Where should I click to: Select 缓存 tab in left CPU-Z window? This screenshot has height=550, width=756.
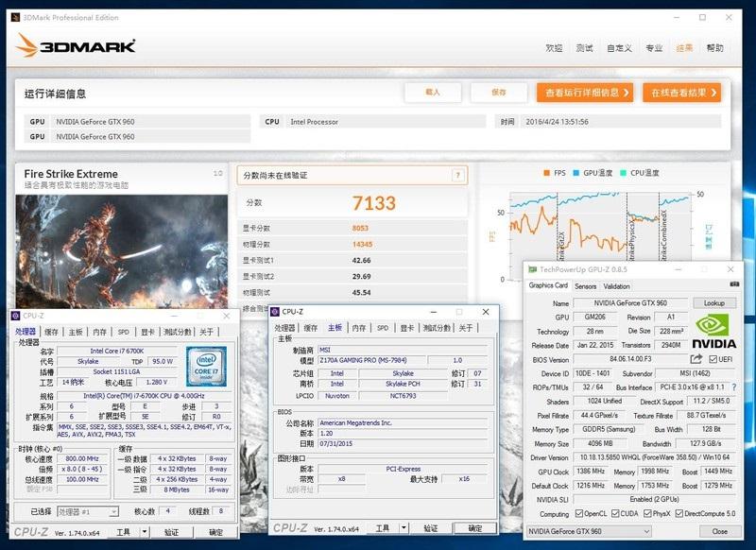point(51,332)
